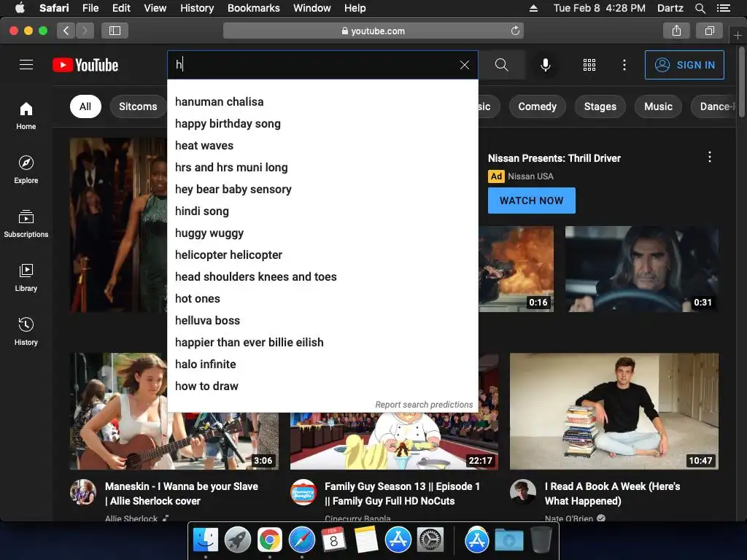Choose suggestion 'hrs and hrs muni long'

(322, 168)
